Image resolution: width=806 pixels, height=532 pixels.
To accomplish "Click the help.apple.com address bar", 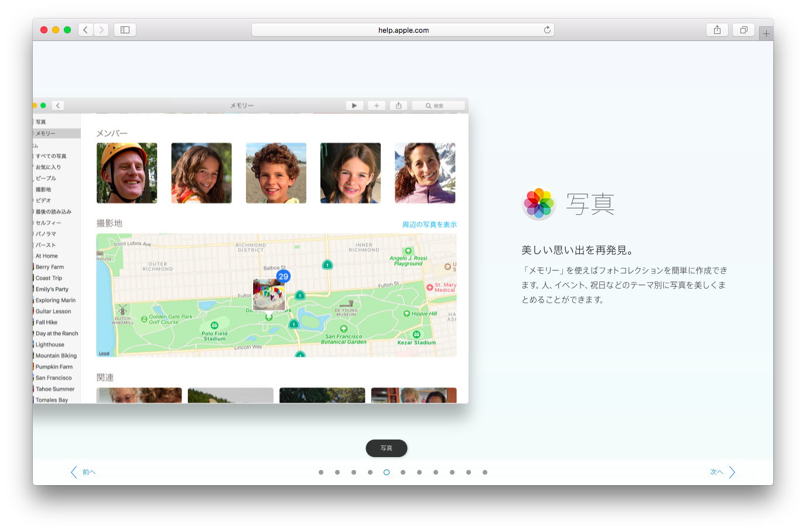I will [403, 30].
